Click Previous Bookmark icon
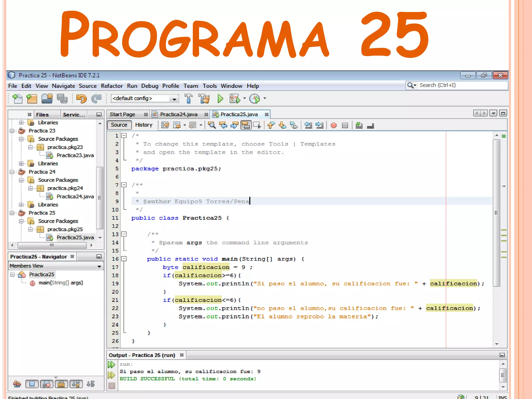The image size is (532, 399). pos(271,125)
